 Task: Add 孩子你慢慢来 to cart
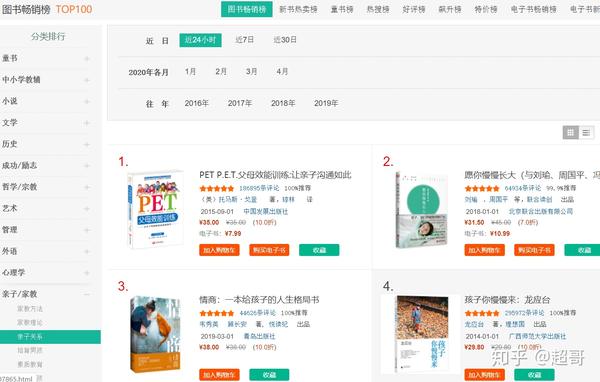[484, 375]
